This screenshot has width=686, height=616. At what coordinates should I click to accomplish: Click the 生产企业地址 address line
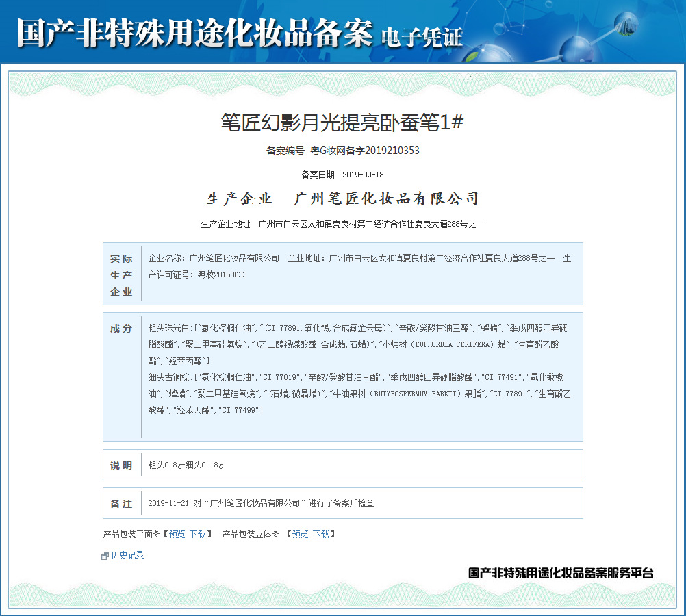(x=342, y=224)
